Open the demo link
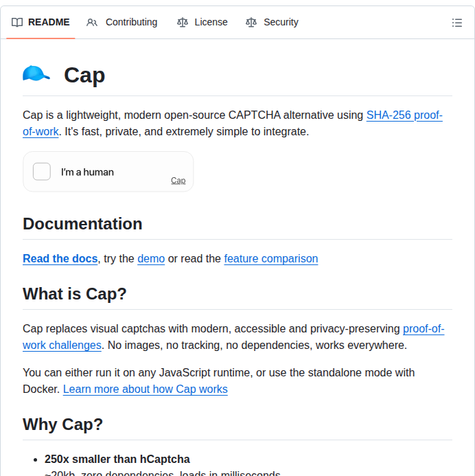The width and height of the screenshot is (475, 476). coord(151,259)
